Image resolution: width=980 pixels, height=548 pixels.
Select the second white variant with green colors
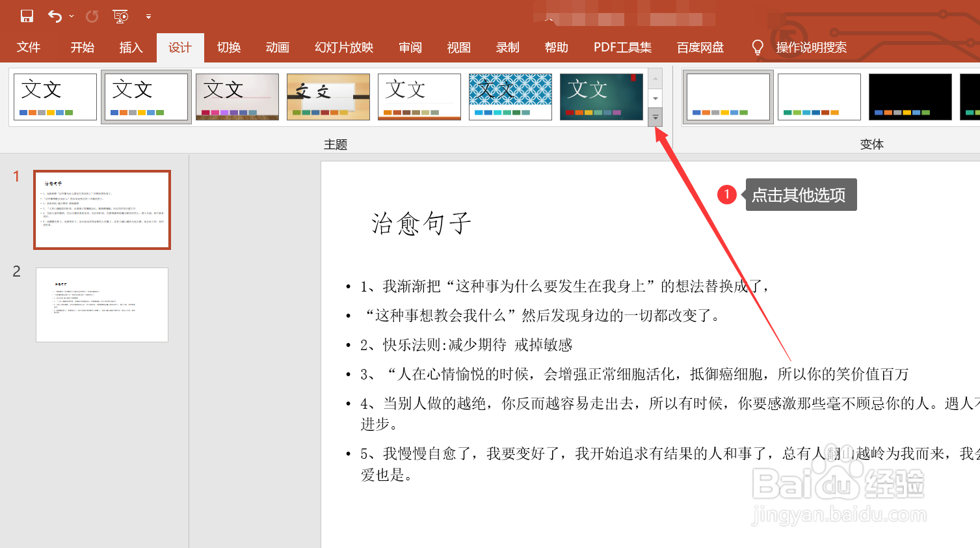click(x=819, y=97)
